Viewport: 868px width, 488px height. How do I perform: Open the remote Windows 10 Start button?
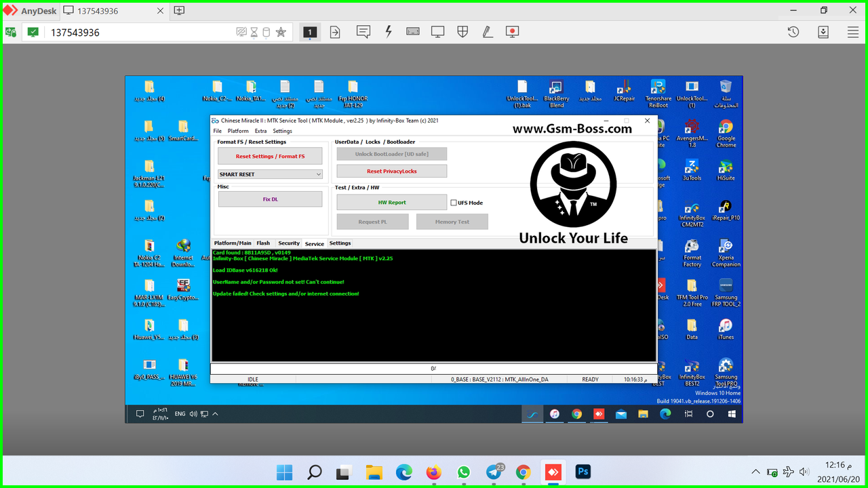[732, 413]
